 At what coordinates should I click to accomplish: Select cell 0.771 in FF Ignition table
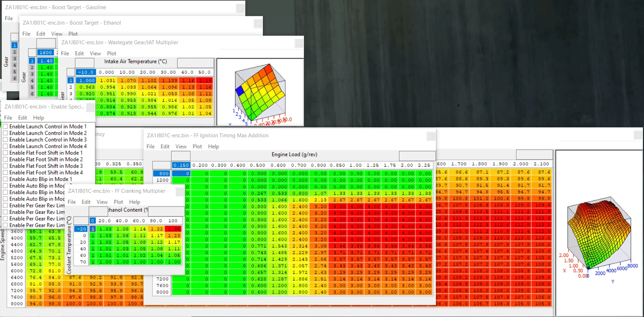[258, 246]
